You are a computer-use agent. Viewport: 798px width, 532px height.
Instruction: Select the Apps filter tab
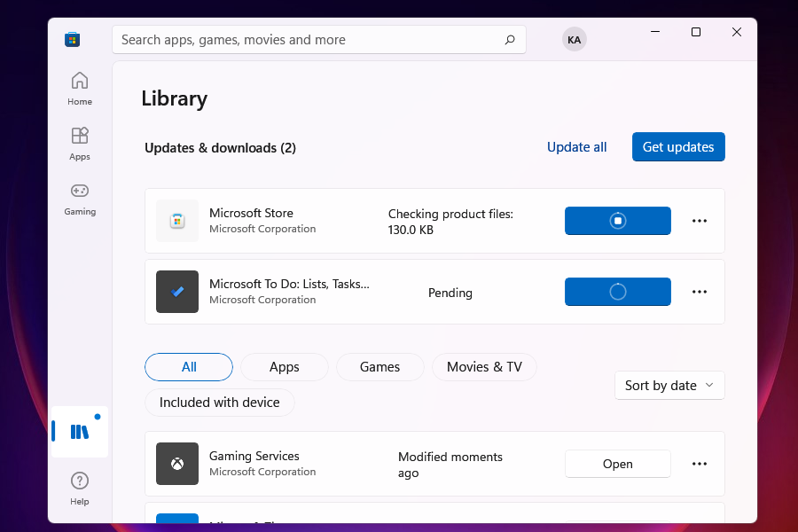click(285, 367)
